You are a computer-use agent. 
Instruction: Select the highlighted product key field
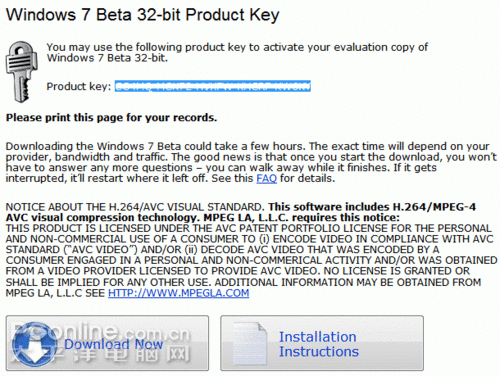coord(213,86)
